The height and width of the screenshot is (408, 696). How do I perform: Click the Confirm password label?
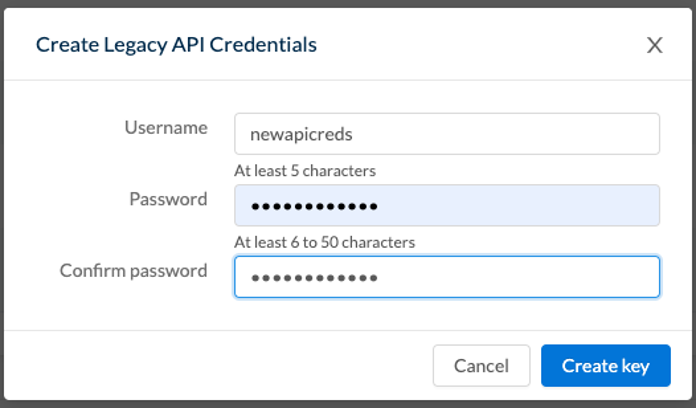coord(134,271)
